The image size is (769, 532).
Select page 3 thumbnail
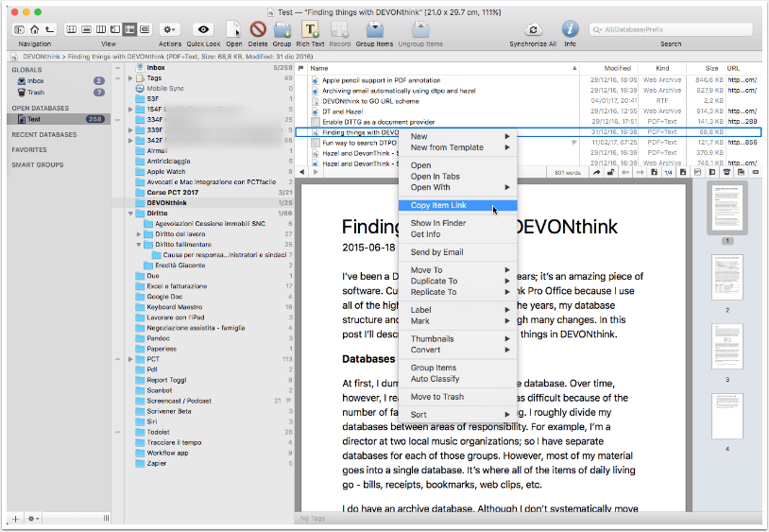point(726,346)
